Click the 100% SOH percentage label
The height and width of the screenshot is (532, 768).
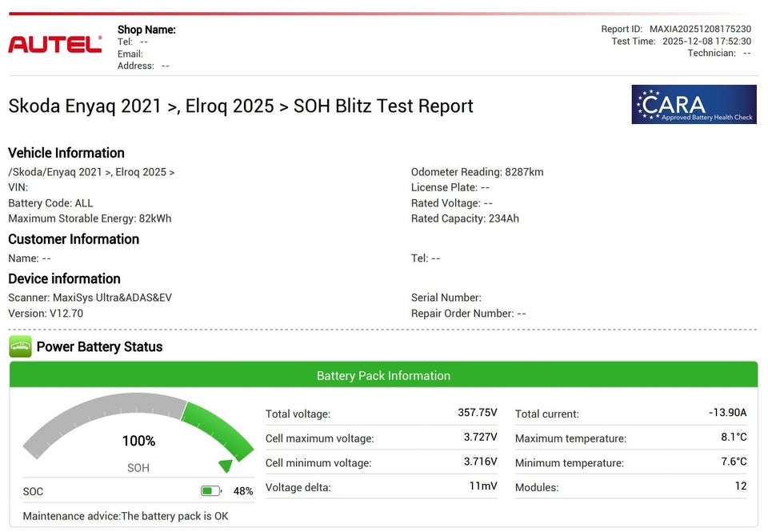138,441
